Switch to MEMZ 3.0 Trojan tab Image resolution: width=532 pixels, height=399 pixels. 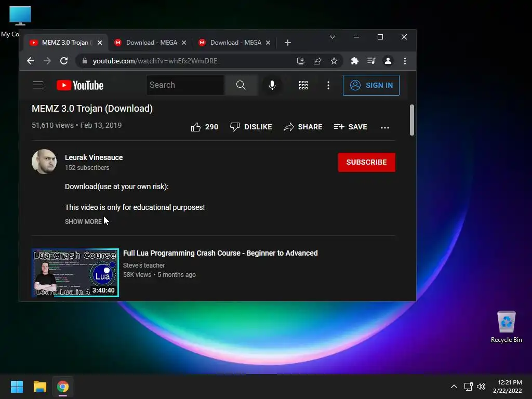pos(66,43)
